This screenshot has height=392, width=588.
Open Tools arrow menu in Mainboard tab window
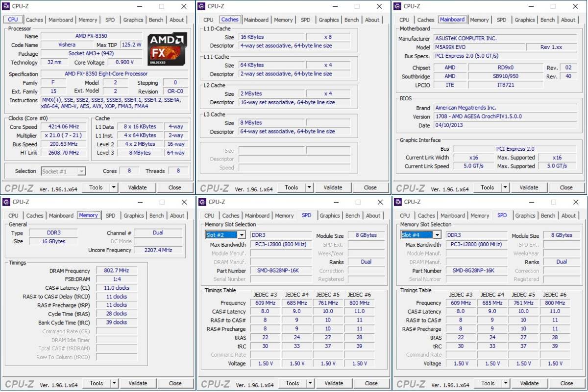(x=505, y=187)
